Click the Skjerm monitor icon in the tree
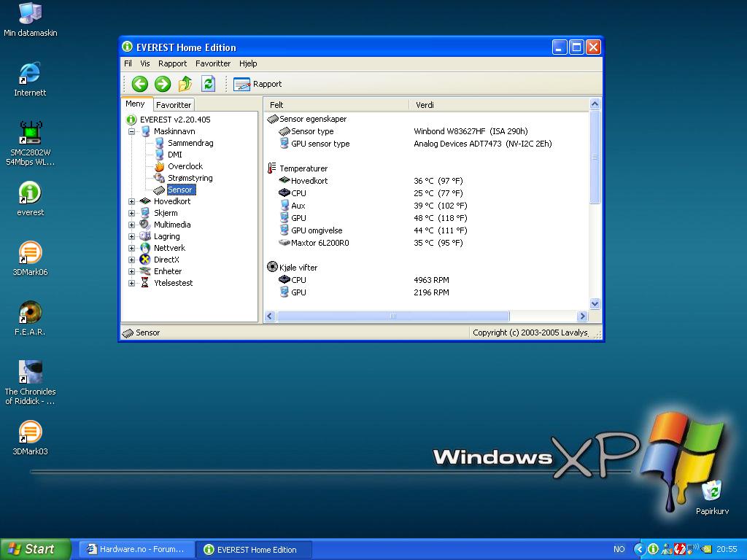747x560 pixels. click(145, 213)
